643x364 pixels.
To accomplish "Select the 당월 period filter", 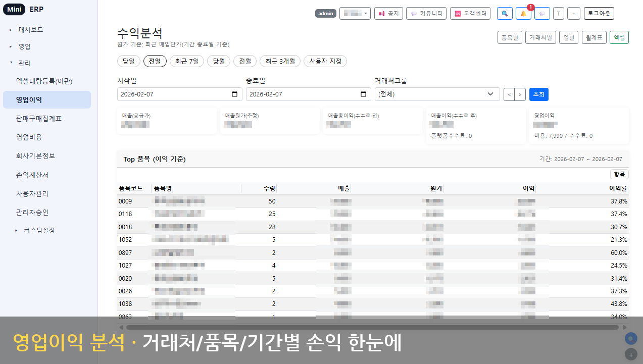I will click(219, 61).
